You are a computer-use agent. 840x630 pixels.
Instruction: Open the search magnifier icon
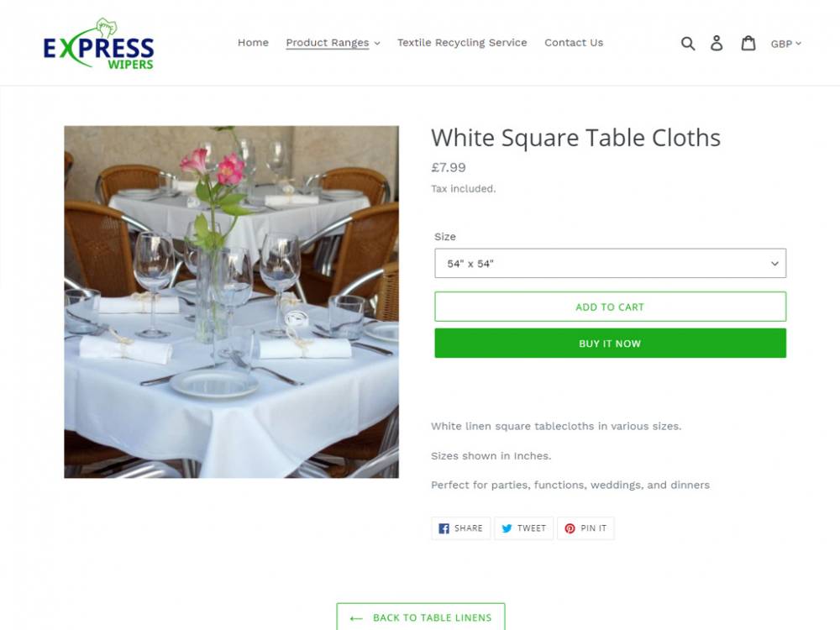688,44
